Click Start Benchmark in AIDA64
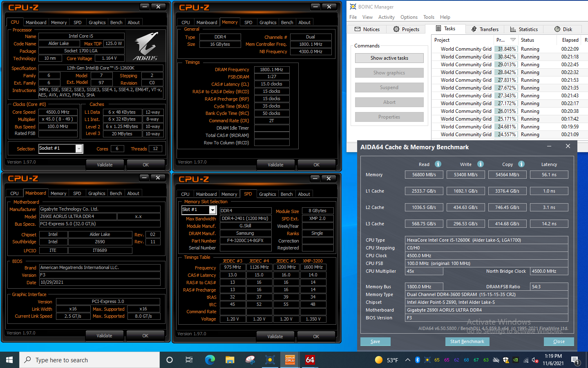This screenshot has height=368, width=588. 467,341
